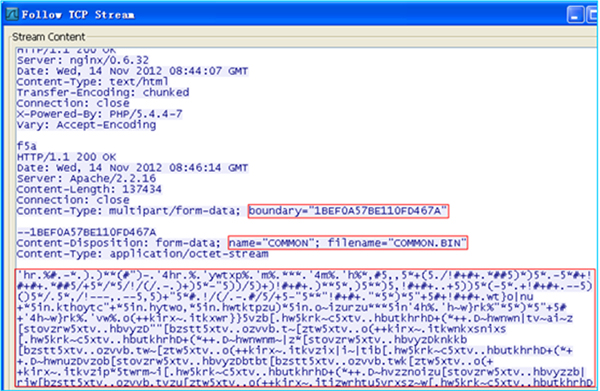
Task: Click the "Content-Disposition: form-data;" text
Action: click(119, 243)
